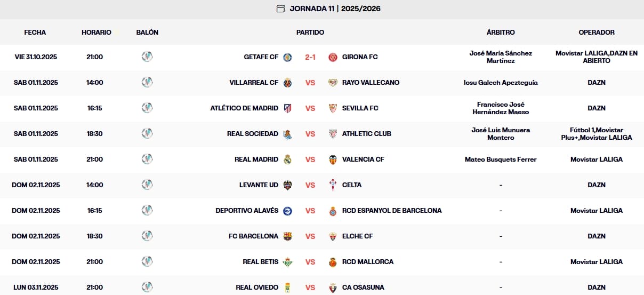The height and width of the screenshot is (295, 644).
Task: Click the Athletic Club crest
Action: pyautogui.click(x=333, y=134)
